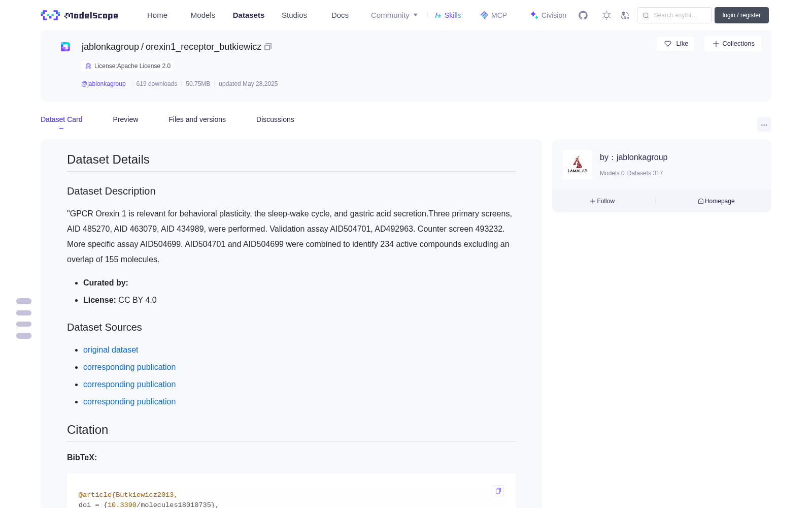Follow the jablonkagroup organization
The image size is (812, 508).
(x=602, y=201)
